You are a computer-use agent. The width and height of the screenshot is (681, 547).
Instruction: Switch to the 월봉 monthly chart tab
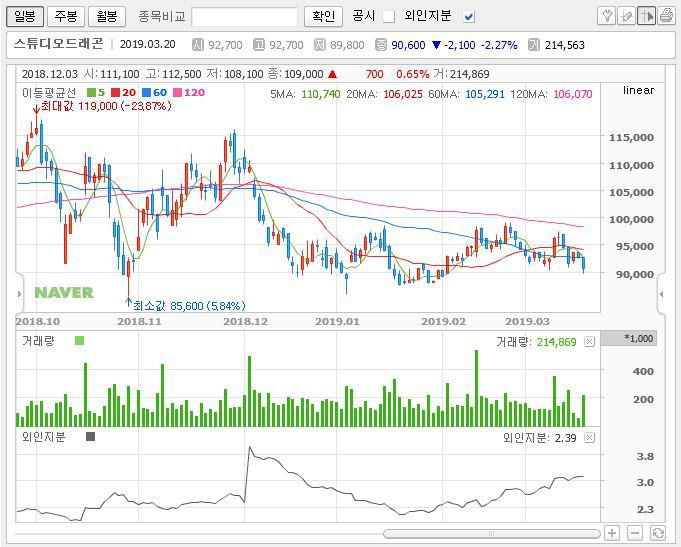click(107, 17)
